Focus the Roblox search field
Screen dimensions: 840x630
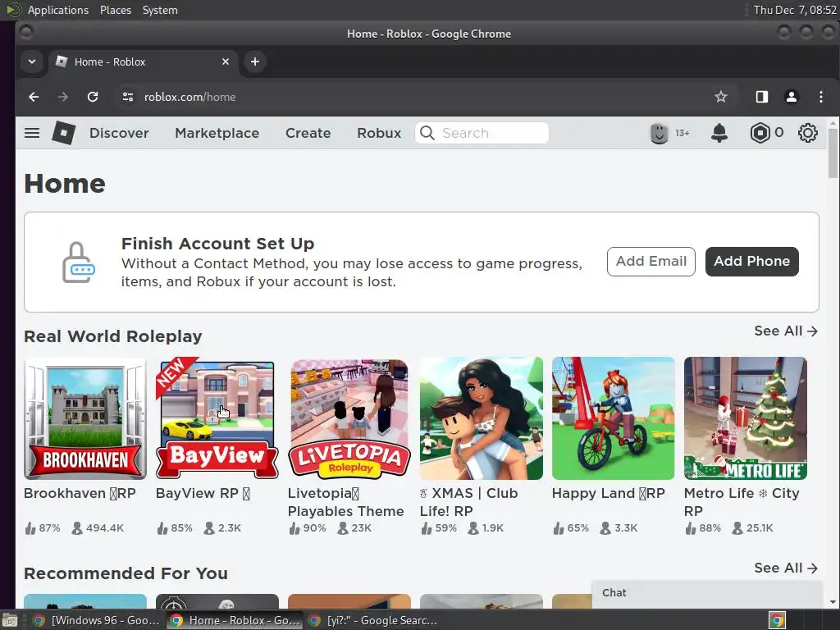(x=482, y=133)
